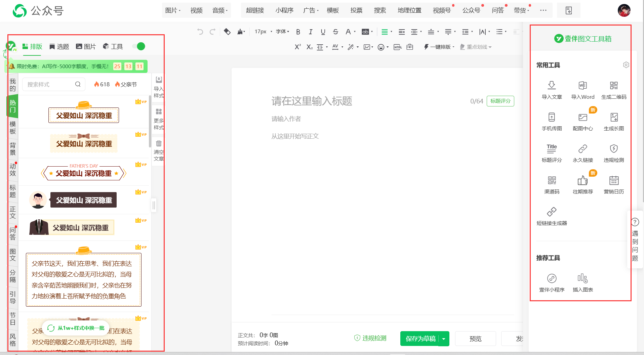Click the 小程序 menu item
This screenshot has width=644, height=355.
[x=284, y=10]
